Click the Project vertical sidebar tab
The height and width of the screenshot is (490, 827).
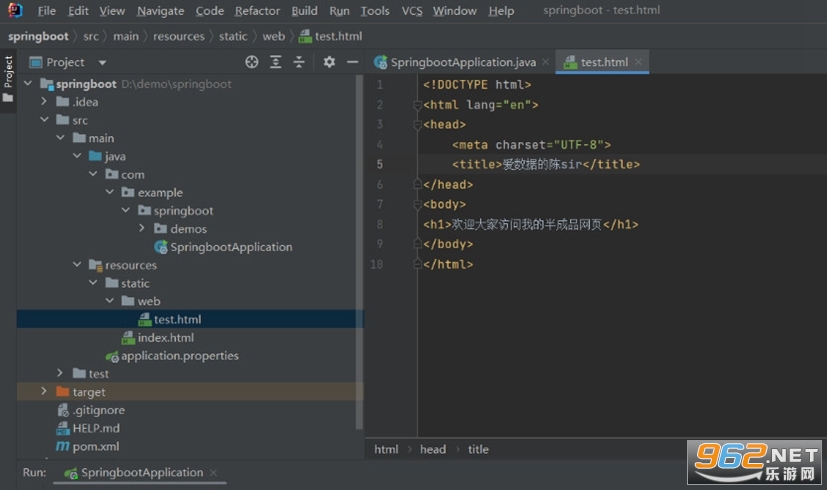click(x=8, y=79)
